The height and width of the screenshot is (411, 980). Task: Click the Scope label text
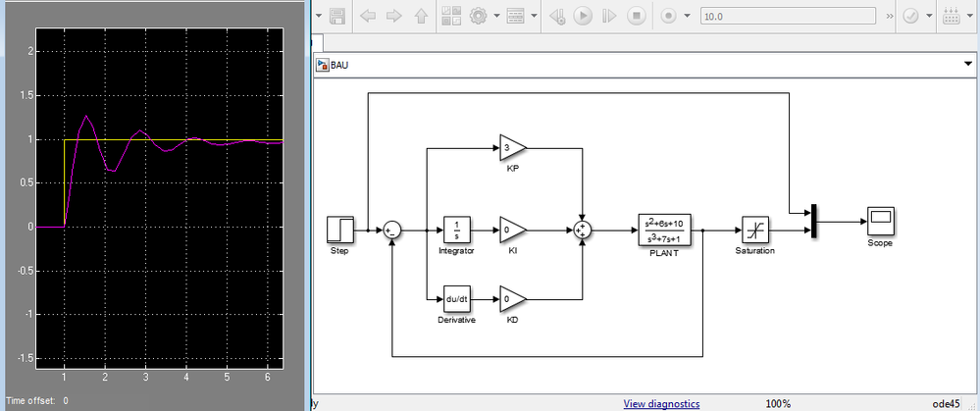(880, 243)
